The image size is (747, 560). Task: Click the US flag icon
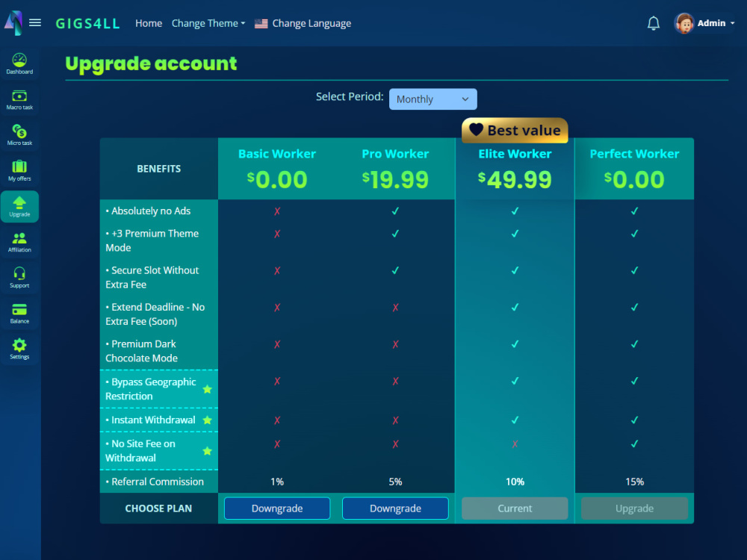[261, 23]
